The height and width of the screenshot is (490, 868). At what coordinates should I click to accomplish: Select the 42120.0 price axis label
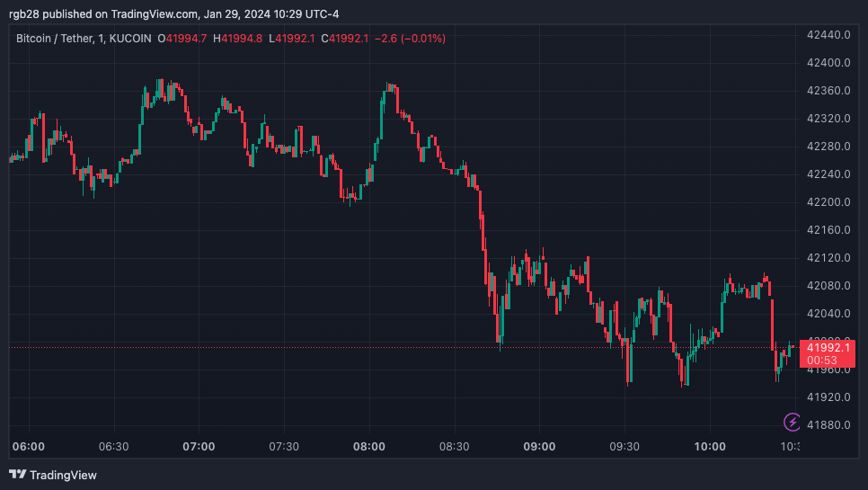(x=828, y=258)
